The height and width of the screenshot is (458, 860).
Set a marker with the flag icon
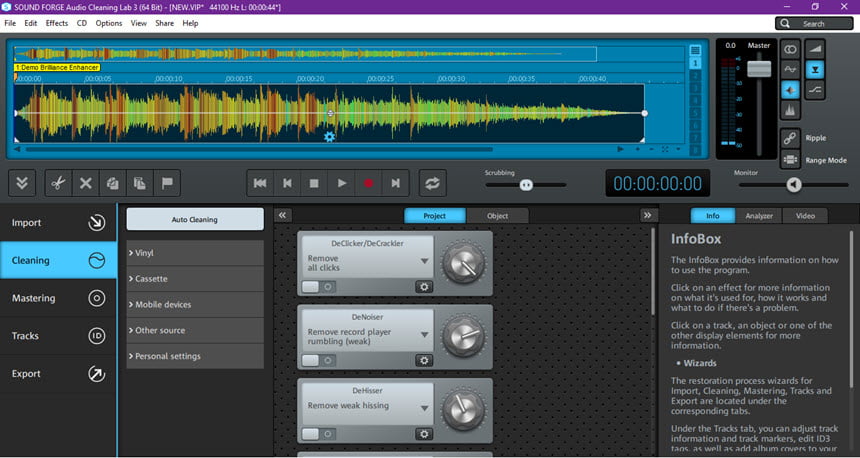[167, 183]
